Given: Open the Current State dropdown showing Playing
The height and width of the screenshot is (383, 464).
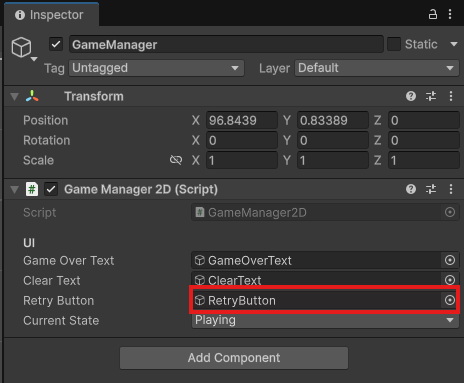Looking at the screenshot, I should pyautogui.click(x=325, y=321).
